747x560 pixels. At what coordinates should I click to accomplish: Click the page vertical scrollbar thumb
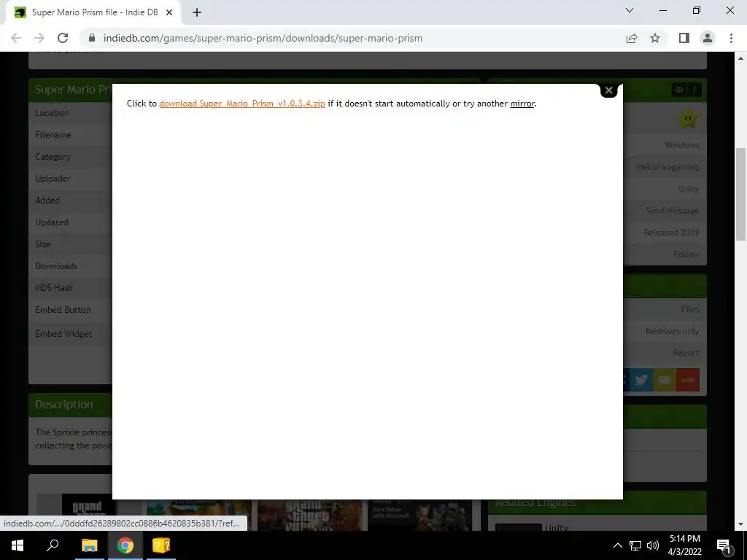coord(741,194)
